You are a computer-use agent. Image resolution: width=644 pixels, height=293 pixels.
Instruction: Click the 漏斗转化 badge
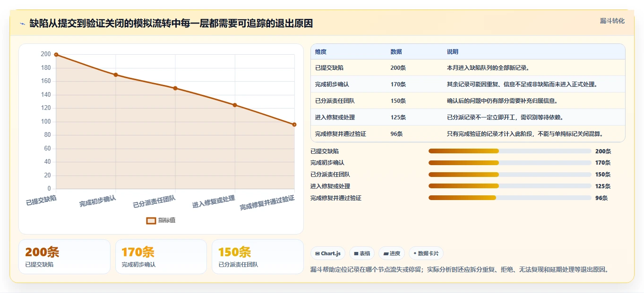click(612, 21)
